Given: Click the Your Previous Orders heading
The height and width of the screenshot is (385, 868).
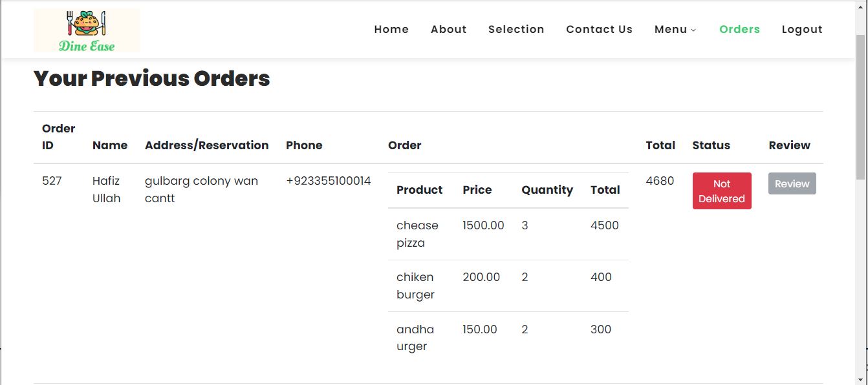Looking at the screenshot, I should point(152,79).
